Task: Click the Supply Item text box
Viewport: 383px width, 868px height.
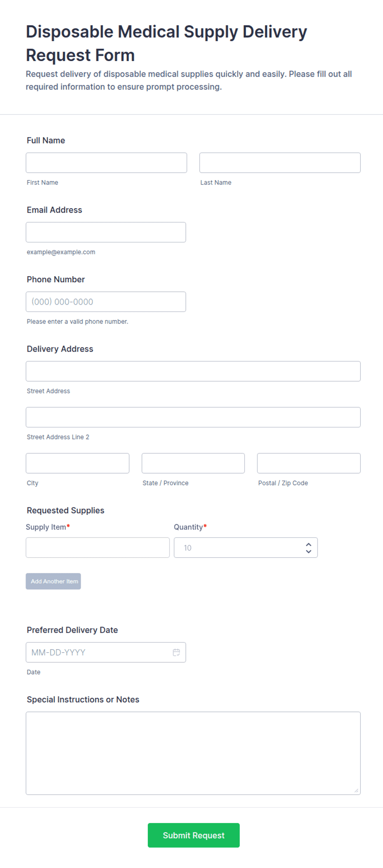Action: point(98,547)
